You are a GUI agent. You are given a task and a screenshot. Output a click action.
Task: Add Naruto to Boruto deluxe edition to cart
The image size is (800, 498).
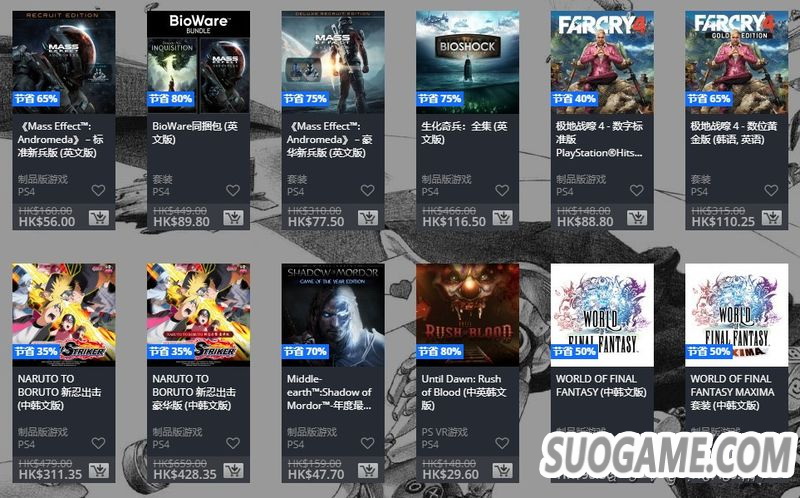pyautogui.click(x=234, y=470)
